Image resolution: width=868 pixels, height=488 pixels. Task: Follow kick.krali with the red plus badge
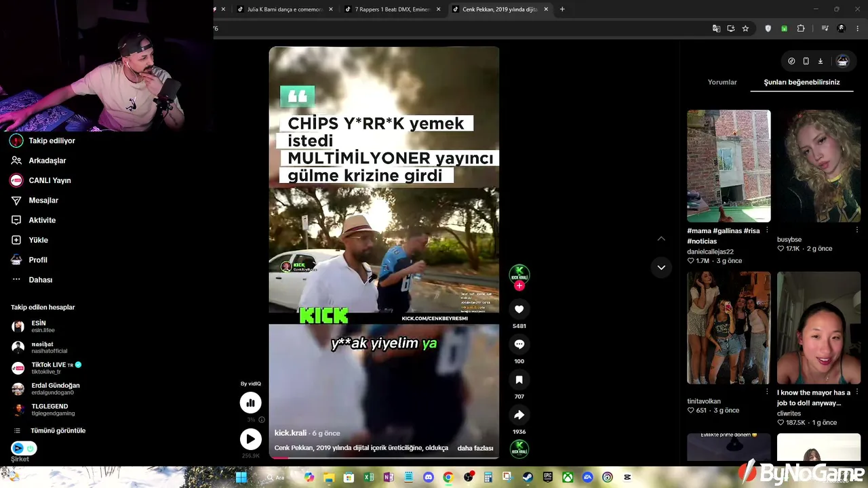(519, 286)
